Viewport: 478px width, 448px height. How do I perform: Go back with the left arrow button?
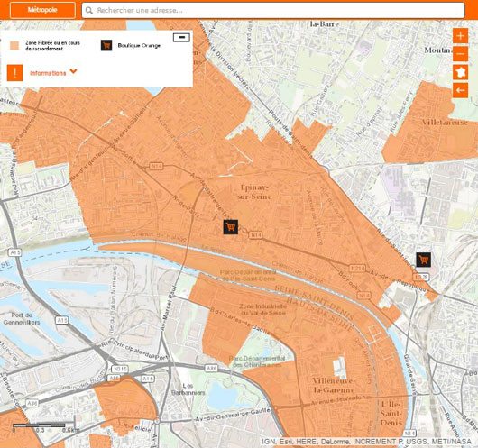[460, 90]
